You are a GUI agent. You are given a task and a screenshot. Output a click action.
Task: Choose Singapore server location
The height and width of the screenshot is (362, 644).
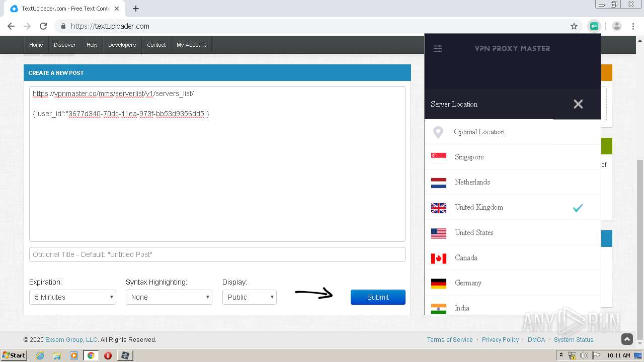[513, 157]
